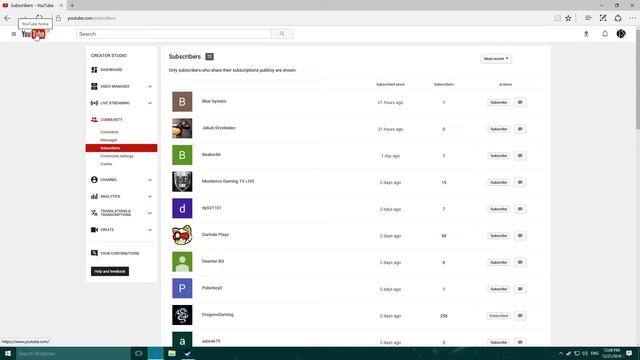Click the browser address bar URL

pyautogui.click(x=91, y=18)
